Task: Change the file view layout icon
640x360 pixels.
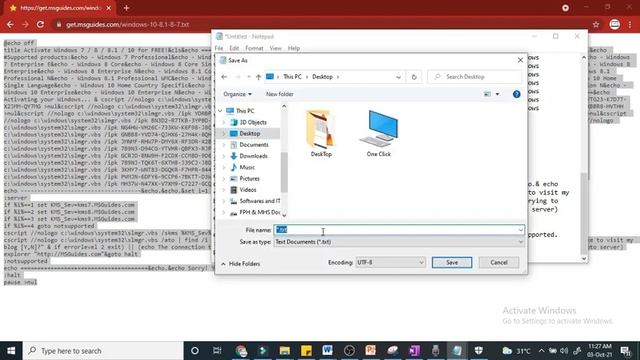Action: [x=487, y=94]
